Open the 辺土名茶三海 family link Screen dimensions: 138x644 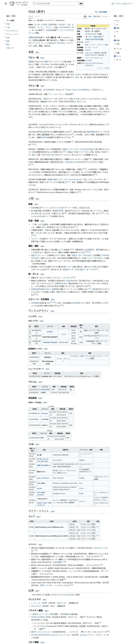coord(36,213)
